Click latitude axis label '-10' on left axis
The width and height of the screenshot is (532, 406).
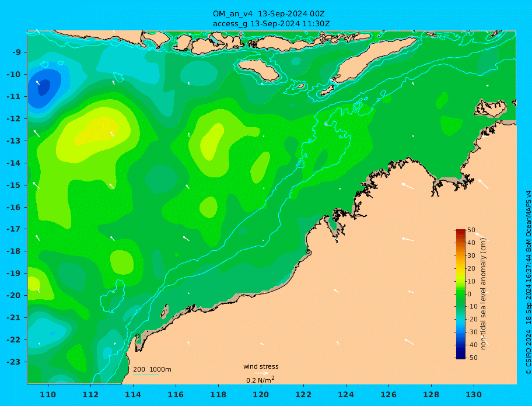point(13,74)
